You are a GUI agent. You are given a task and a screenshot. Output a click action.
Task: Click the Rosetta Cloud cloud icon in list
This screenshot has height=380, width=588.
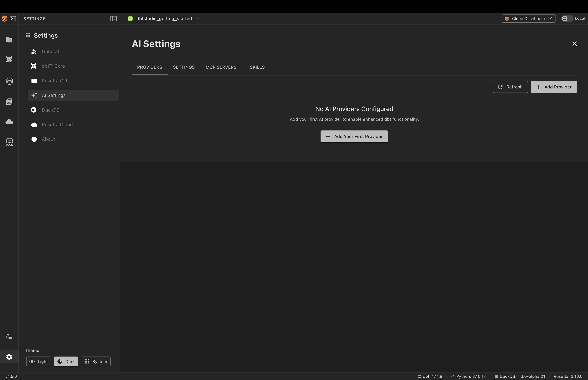[x=34, y=125]
